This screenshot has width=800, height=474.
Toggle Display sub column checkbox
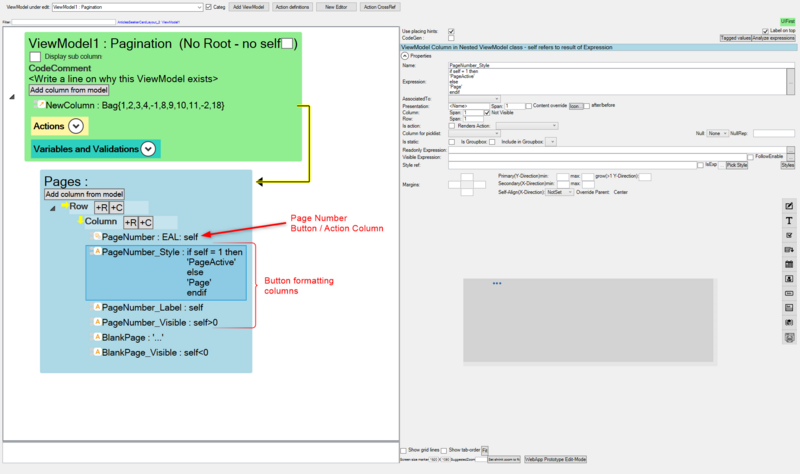click(35, 57)
